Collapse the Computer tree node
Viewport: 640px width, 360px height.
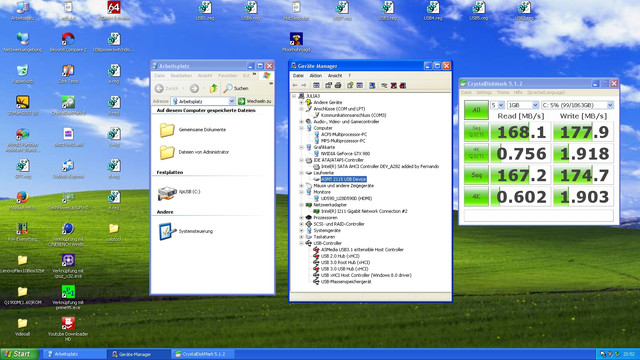coord(302,128)
